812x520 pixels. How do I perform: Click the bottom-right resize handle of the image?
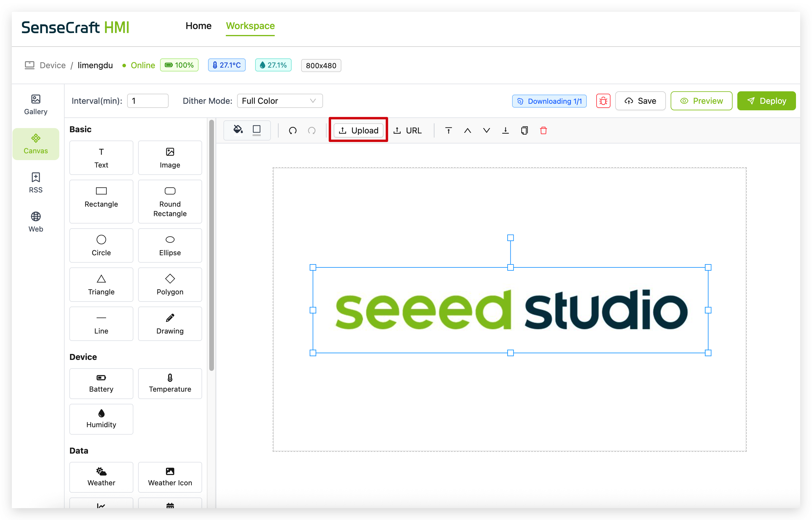(x=708, y=352)
